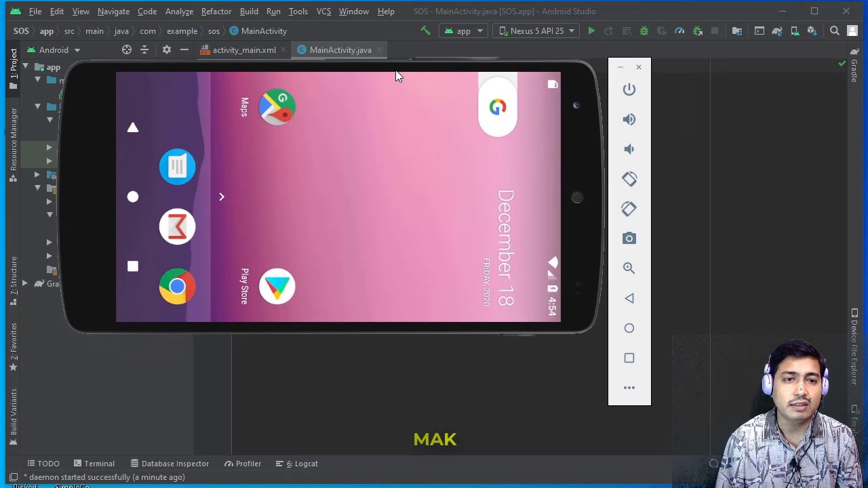Click the Search Everywhere magnifier icon
Screen dimensions: 868x488
tap(835, 30)
